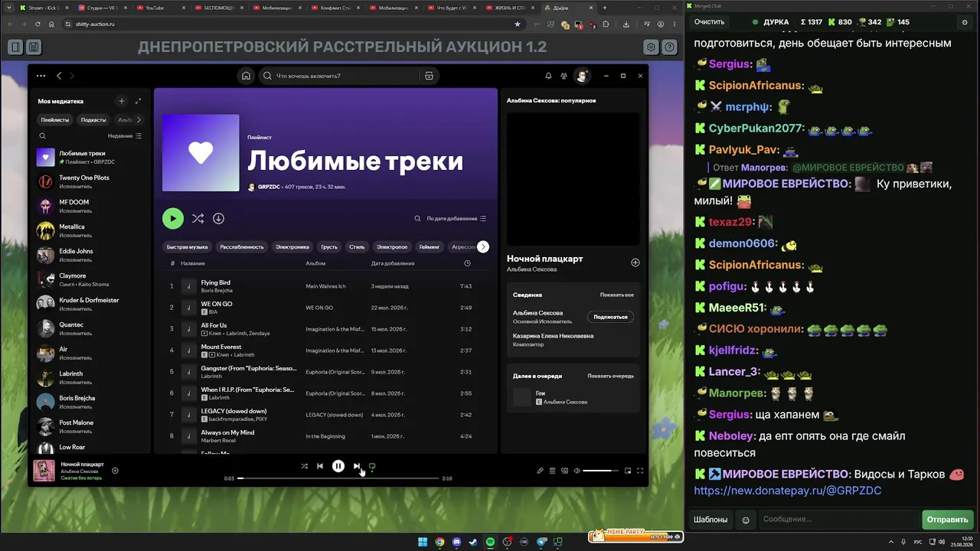The width and height of the screenshot is (980, 551).
Task: Select the Быстрая музыка chip
Action: 188,246
